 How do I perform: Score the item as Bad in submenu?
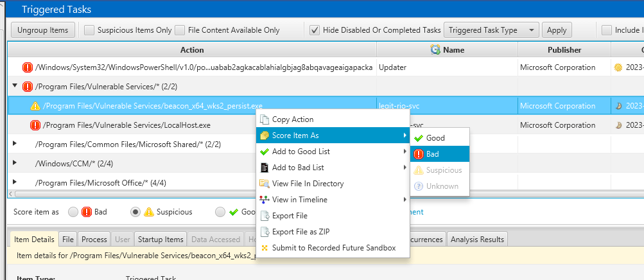tap(432, 154)
